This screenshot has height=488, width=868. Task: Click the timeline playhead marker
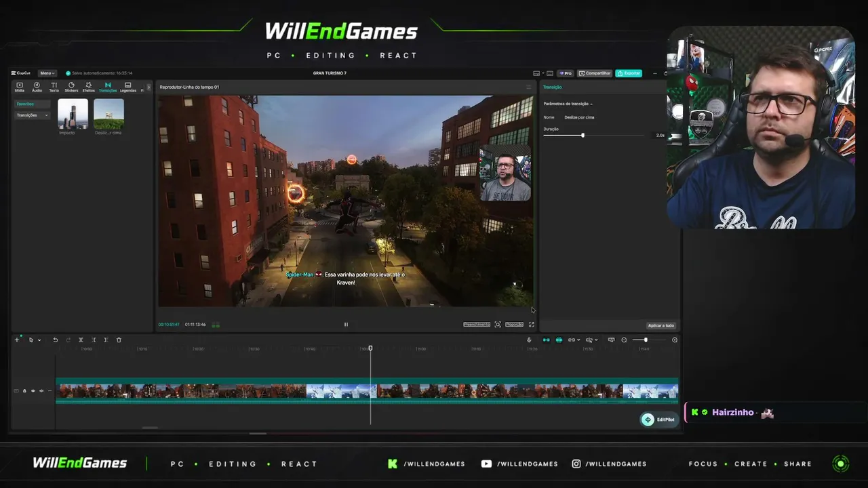[x=370, y=348]
